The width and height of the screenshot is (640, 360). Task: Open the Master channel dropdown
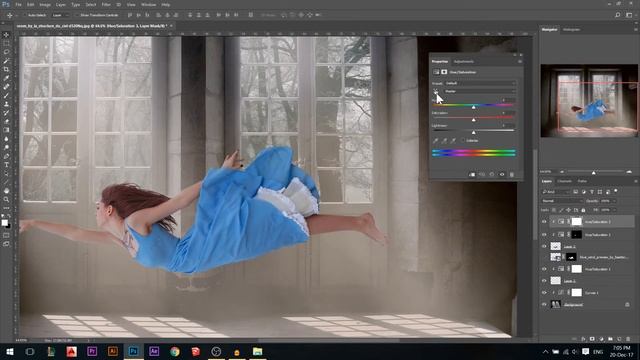pyautogui.click(x=480, y=91)
